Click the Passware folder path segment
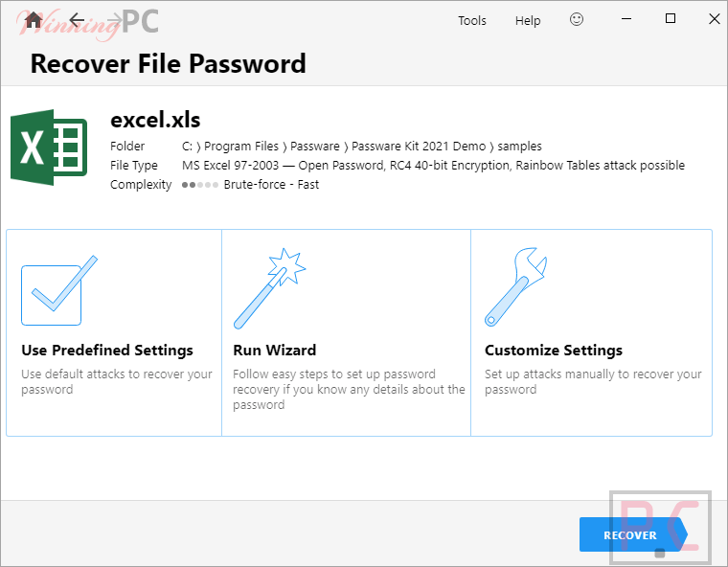 tap(315, 147)
